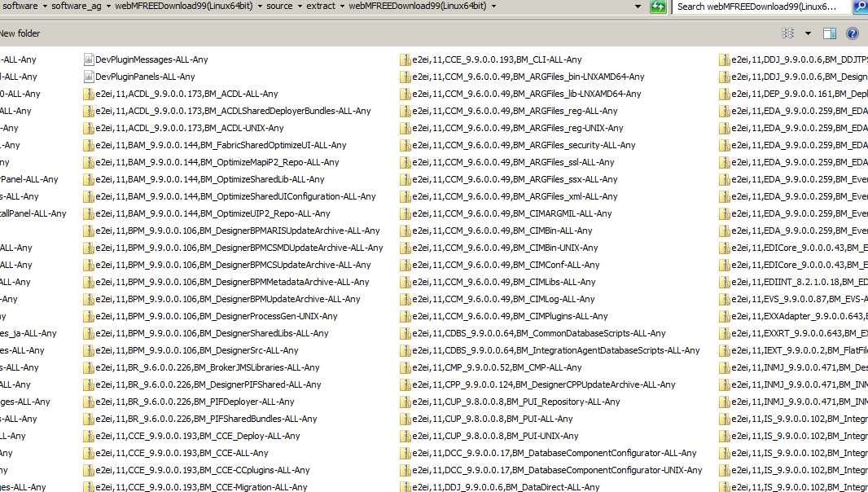Screen dimensions: 868x492
Task: Click inside the Search webMFREEDownload99 field
Action: (761, 7)
